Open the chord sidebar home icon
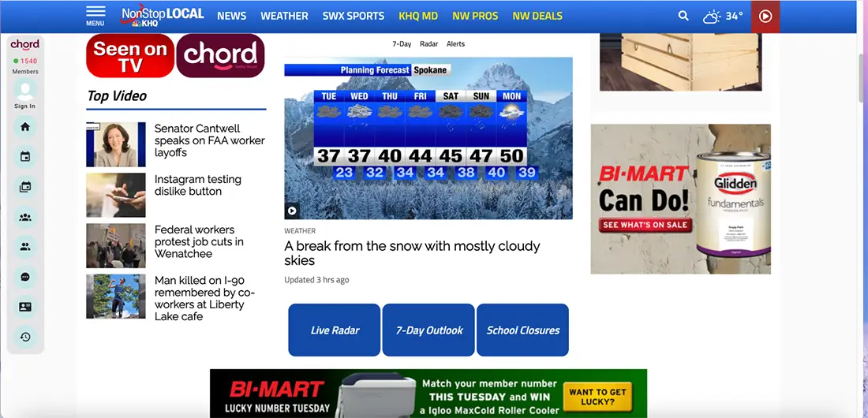The height and width of the screenshot is (418, 868). tap(25, 127)
